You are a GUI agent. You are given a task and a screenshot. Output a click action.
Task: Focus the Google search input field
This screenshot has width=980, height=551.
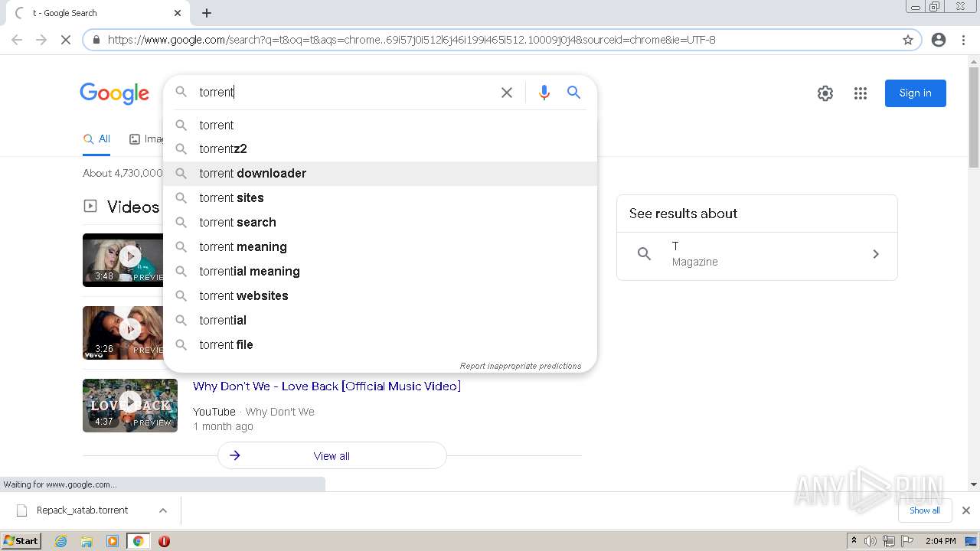click(345, 93)
